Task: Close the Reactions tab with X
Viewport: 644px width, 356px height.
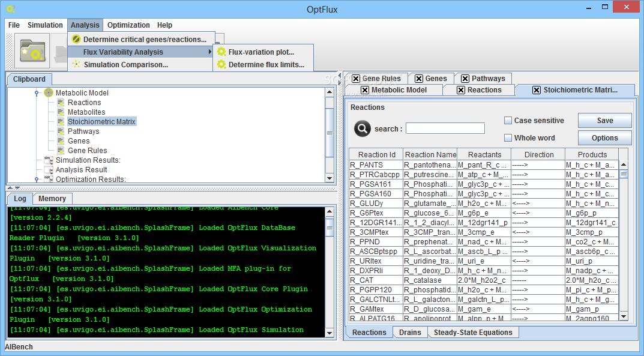Action: coord(461,90)
